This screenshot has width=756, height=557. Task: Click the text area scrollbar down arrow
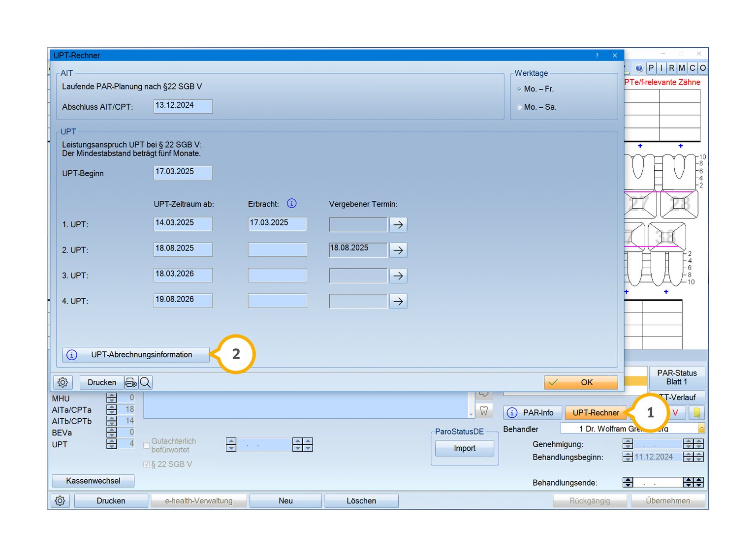coord(471,414)
